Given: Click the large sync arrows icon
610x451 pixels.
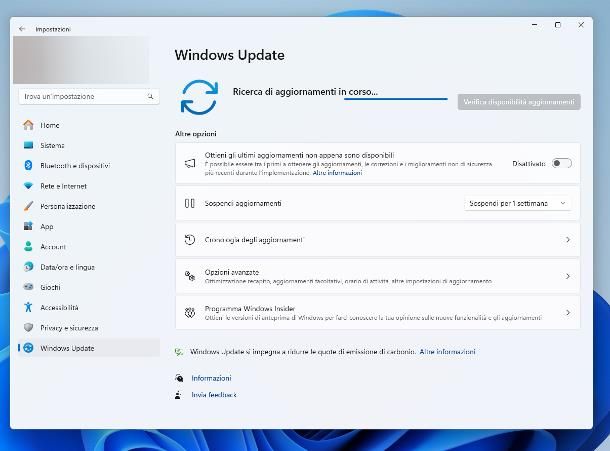Looking at the screenshot, I should (199, 97).
